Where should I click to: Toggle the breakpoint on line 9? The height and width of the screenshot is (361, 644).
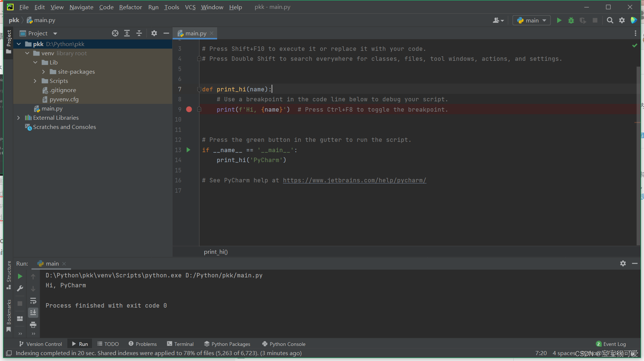[189, 109]
